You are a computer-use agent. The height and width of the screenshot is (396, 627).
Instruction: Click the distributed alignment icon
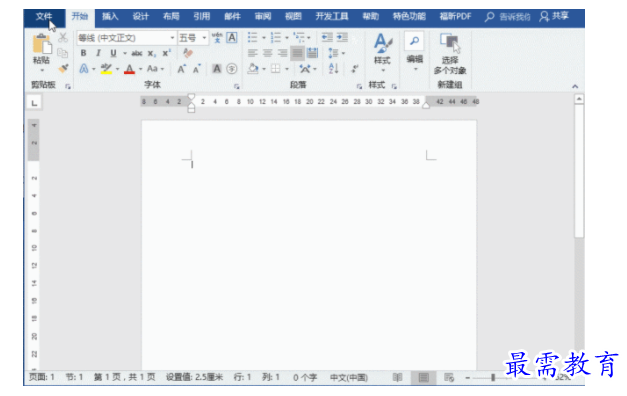(312, 53)
